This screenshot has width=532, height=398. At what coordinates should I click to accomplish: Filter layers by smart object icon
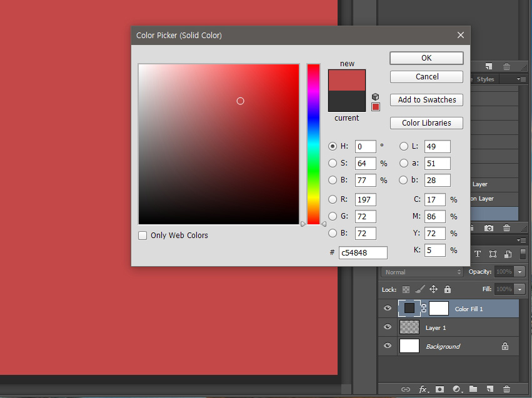point(508,254)
